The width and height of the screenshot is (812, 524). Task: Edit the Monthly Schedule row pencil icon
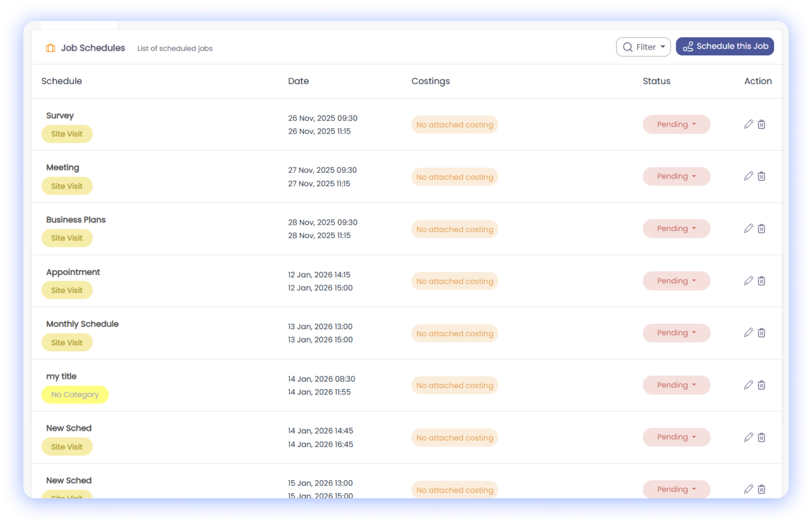(748, 333)
